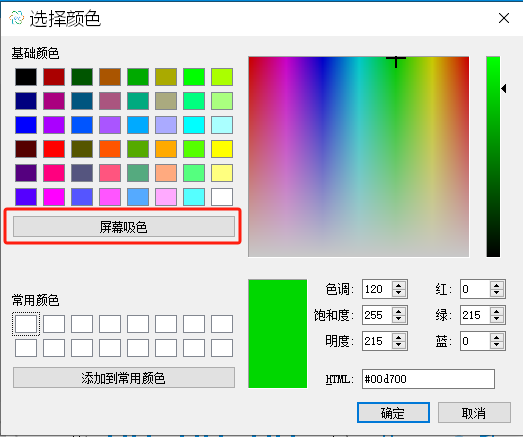Decrease 红 red value with down arrow
This screenshot has width=523, height=437.
(497, 293)
